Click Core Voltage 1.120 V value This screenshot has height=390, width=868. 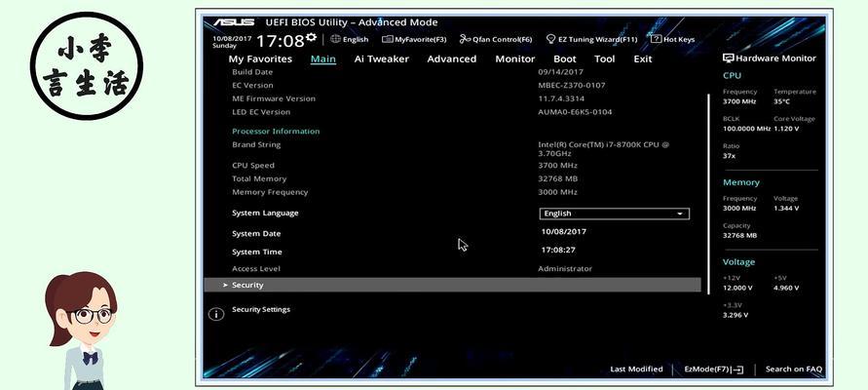point(786,129)
